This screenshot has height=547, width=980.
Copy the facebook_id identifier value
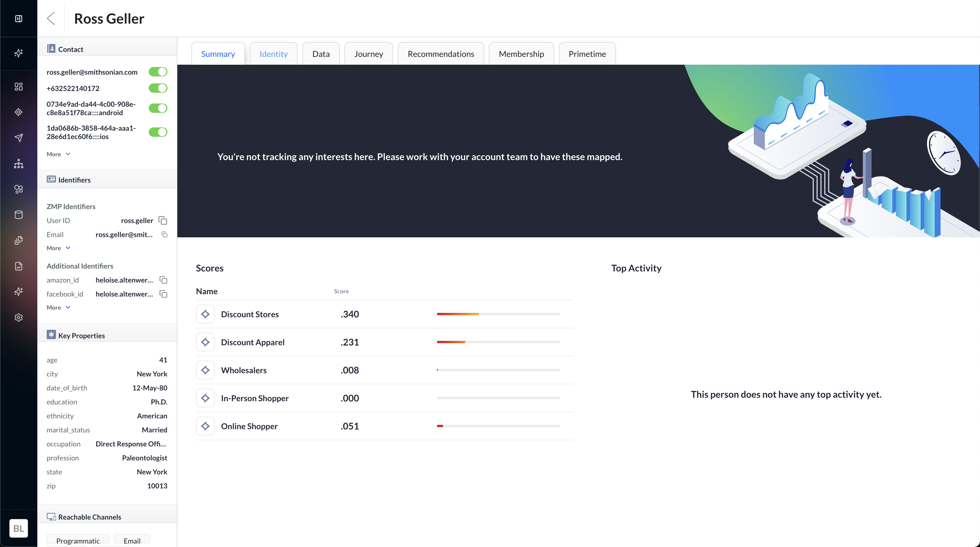tap(163, 294)
